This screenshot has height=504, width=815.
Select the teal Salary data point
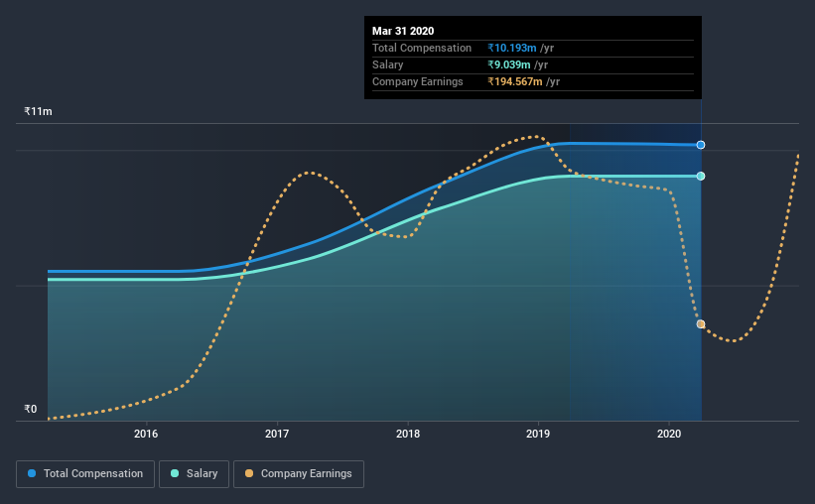pyautogui.click(x=701, y=177)
